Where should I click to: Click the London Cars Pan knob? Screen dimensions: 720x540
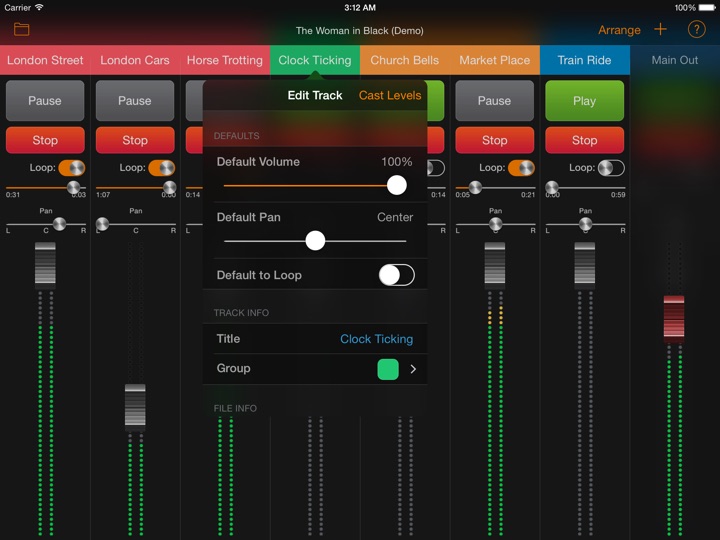102,224
